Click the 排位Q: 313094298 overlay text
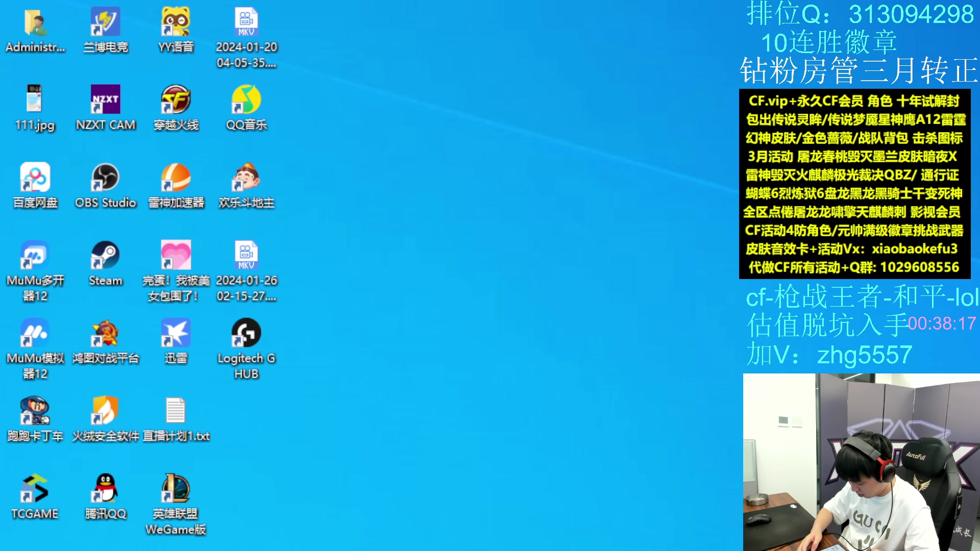This screenshot has width=980, height=551. pyautogui.click(x=860, y=14)
